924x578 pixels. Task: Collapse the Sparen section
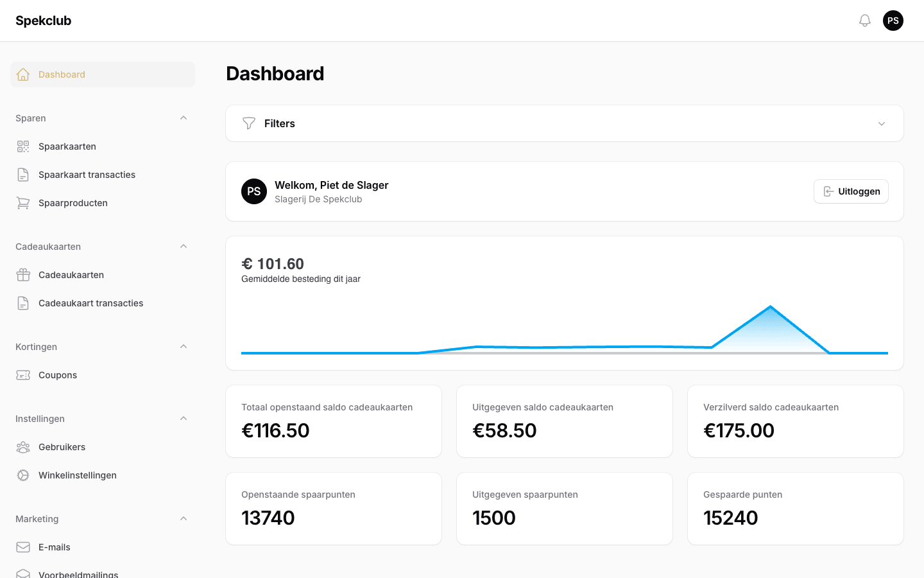pyautogui.click(x=184, y=118)
